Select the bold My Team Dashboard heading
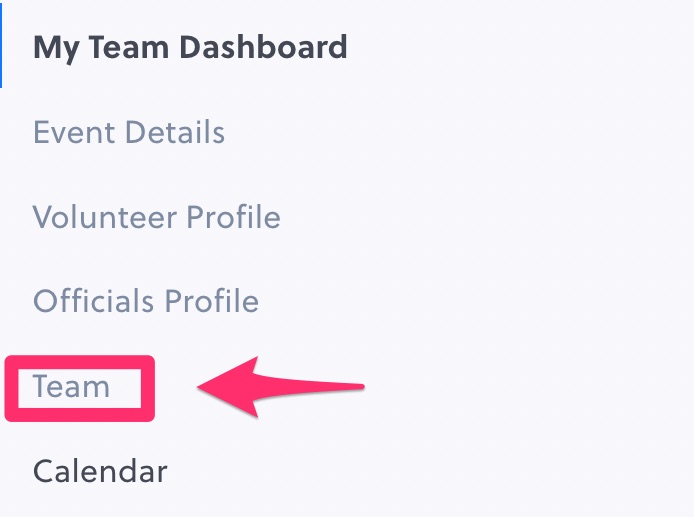 [190, 47]
